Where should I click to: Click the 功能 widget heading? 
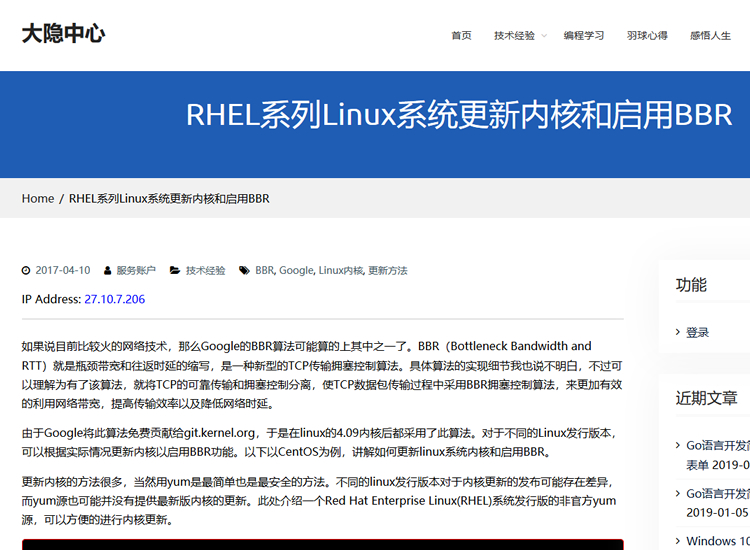(691, 285)
